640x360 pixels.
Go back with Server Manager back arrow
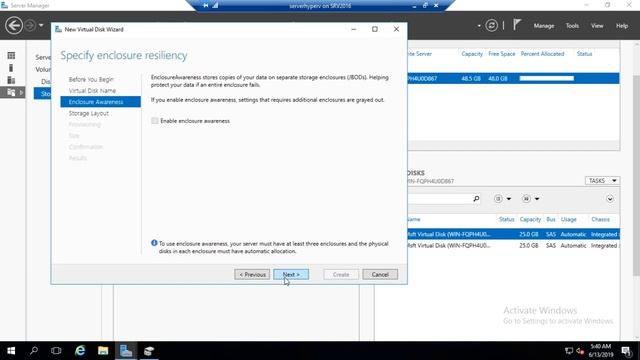(13, 26)
